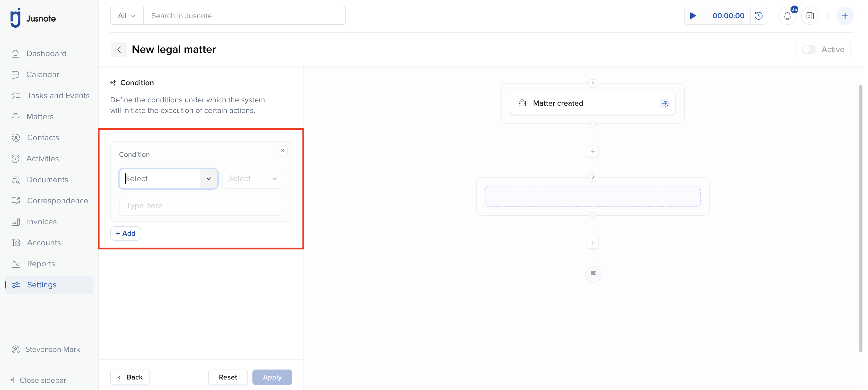Add step with plus below Matter created
This screenshot has width=868, height=390.
click(x=593, y=151)
